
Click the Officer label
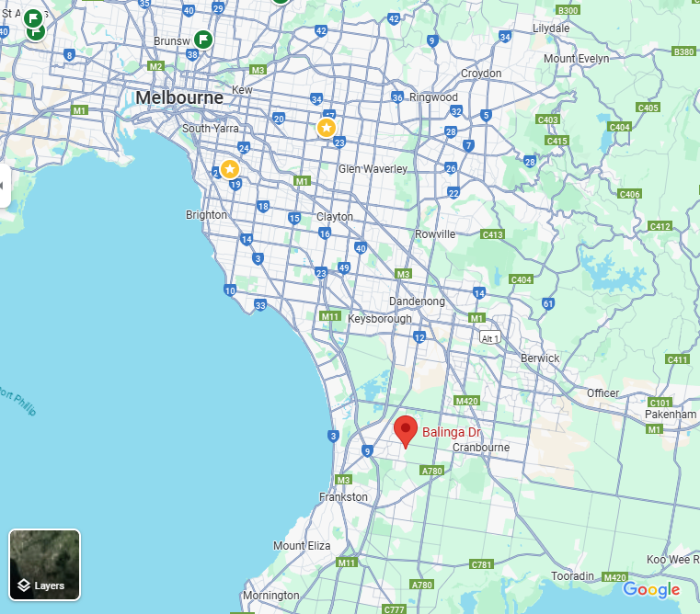pyautogui.click(x=602, y=393)
